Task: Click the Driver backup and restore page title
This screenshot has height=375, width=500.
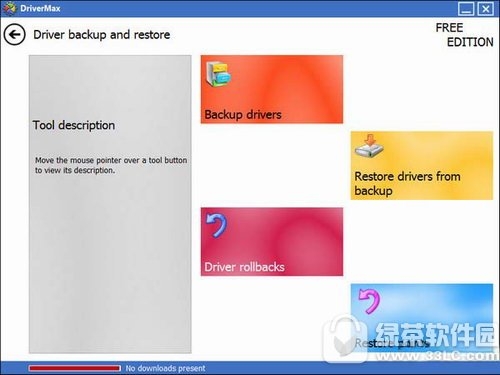Action: [102, 35]
